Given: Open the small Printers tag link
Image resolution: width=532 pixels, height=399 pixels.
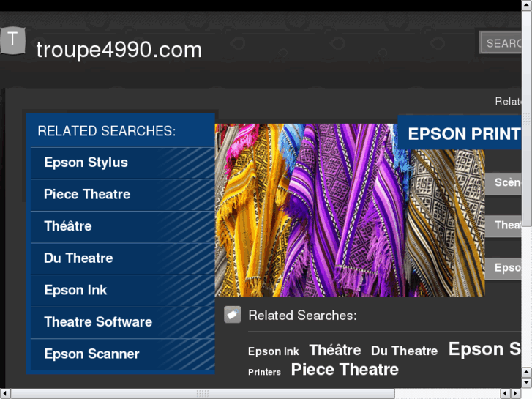Looking at the screenshot, I should (264, 372).
